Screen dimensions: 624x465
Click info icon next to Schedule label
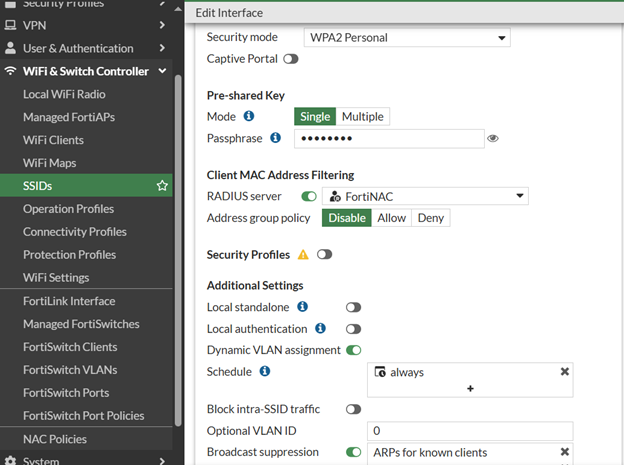point(265,371)
